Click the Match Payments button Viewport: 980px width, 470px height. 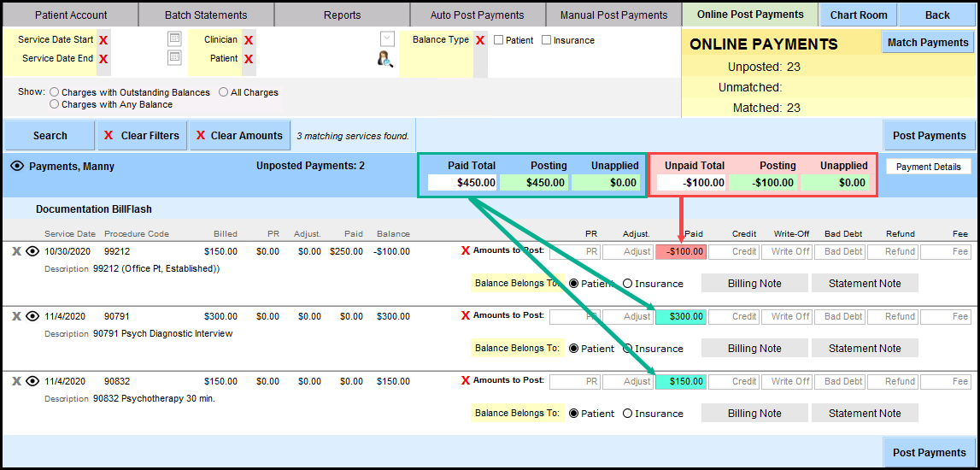coord(928,43)
